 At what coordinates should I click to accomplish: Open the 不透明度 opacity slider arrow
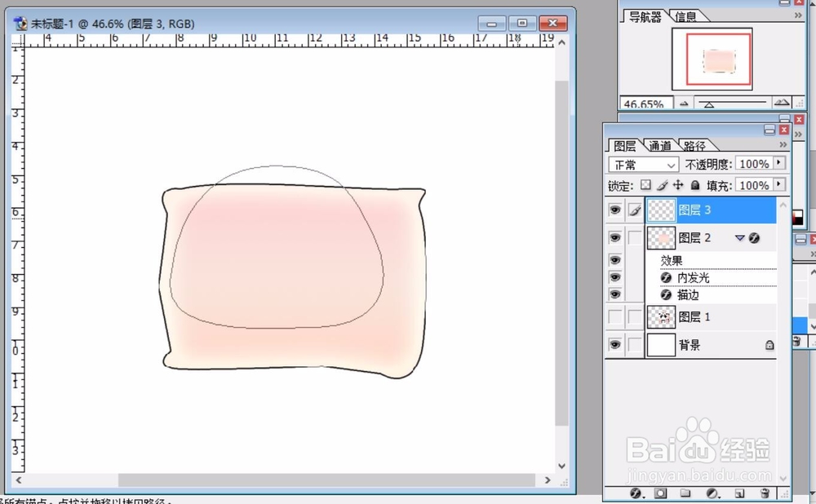tap(779, 163)
